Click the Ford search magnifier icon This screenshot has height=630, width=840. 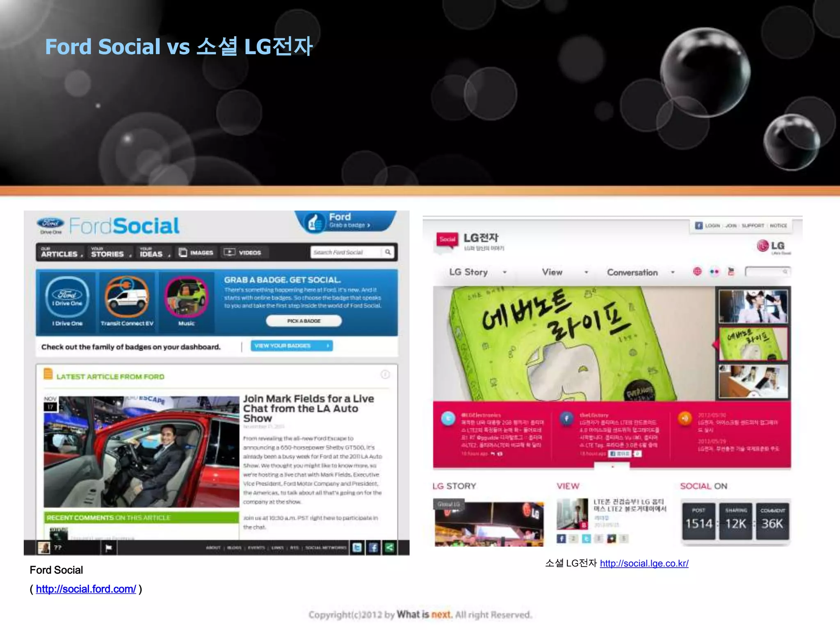388,252
